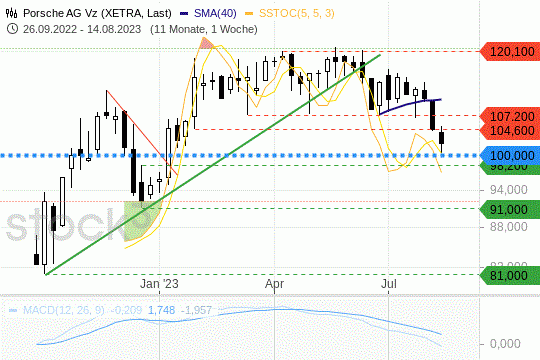Select the SSTOC(5, 5, 3) legend label

click(x=297, y=13)
